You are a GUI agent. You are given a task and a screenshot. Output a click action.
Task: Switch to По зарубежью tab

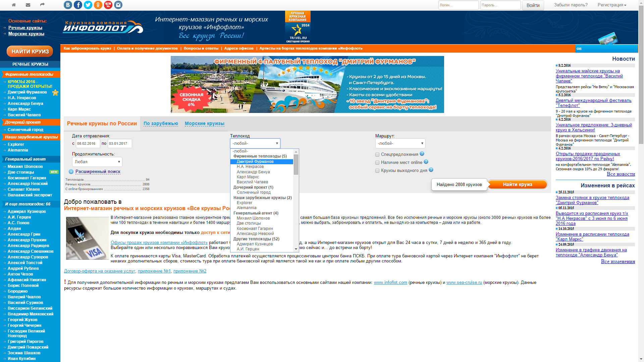pyautogui.click(x=161, y=124)
